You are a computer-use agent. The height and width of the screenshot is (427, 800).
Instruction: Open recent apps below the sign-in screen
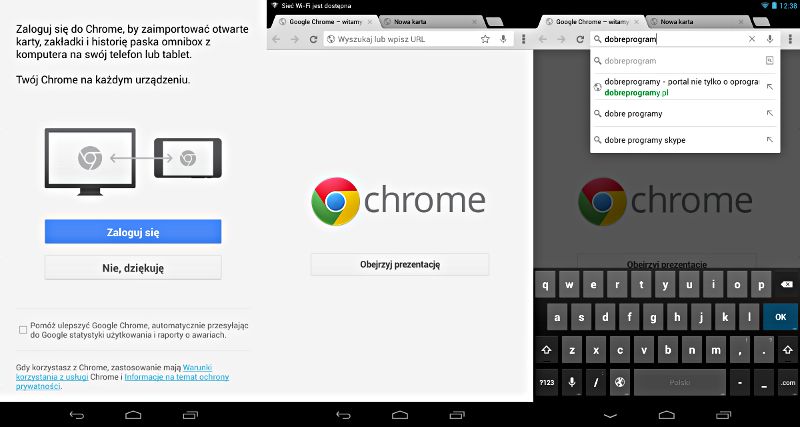[x=190, y=415]
